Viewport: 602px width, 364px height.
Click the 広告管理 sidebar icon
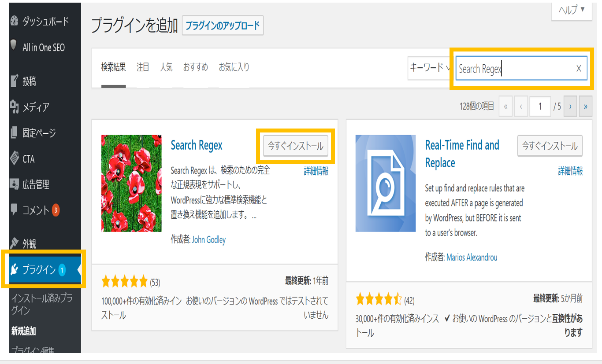(x=14, y=184)
